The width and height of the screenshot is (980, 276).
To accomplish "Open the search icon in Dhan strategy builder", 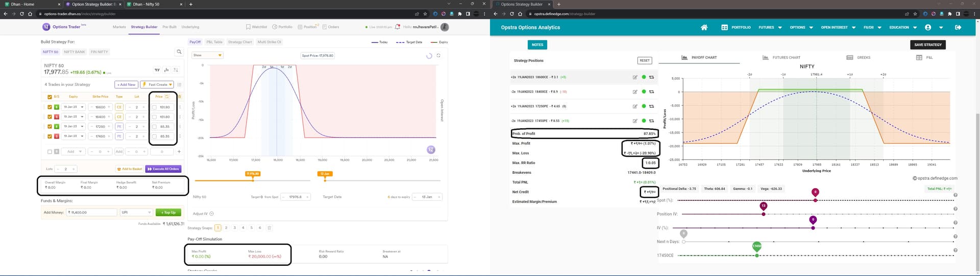I will (179, 52).
